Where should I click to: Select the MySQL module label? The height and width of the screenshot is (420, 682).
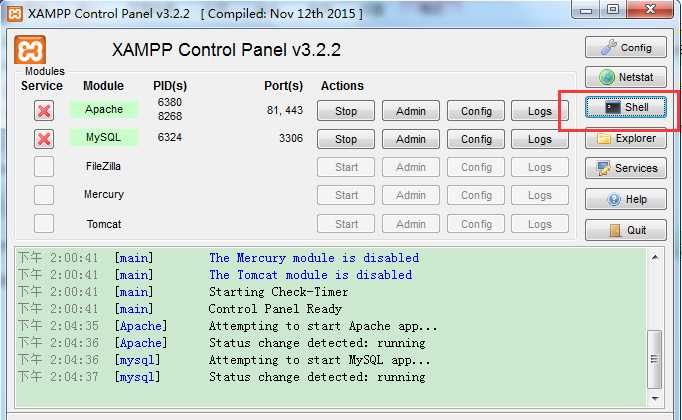click(104, 137)
